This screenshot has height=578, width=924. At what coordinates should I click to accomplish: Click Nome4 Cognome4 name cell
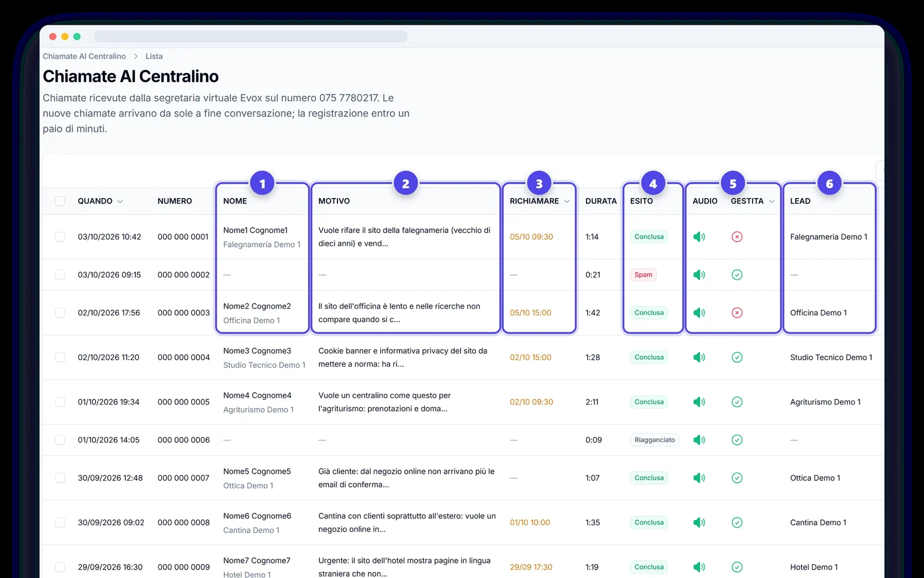click(x=257, y=395)
